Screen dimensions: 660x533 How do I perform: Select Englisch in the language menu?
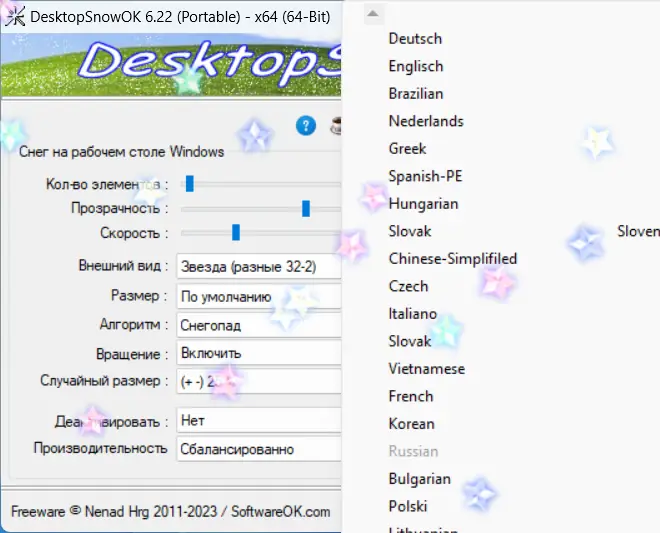click(416, 67)
